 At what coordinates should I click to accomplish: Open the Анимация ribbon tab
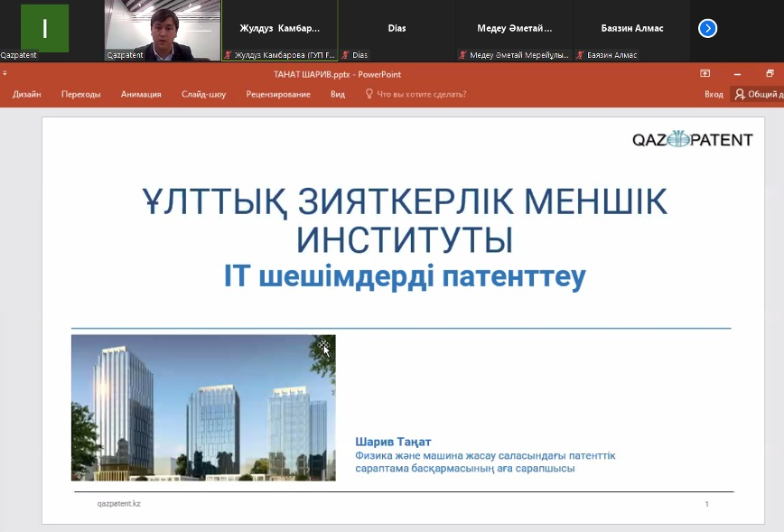tap(141, 94)
